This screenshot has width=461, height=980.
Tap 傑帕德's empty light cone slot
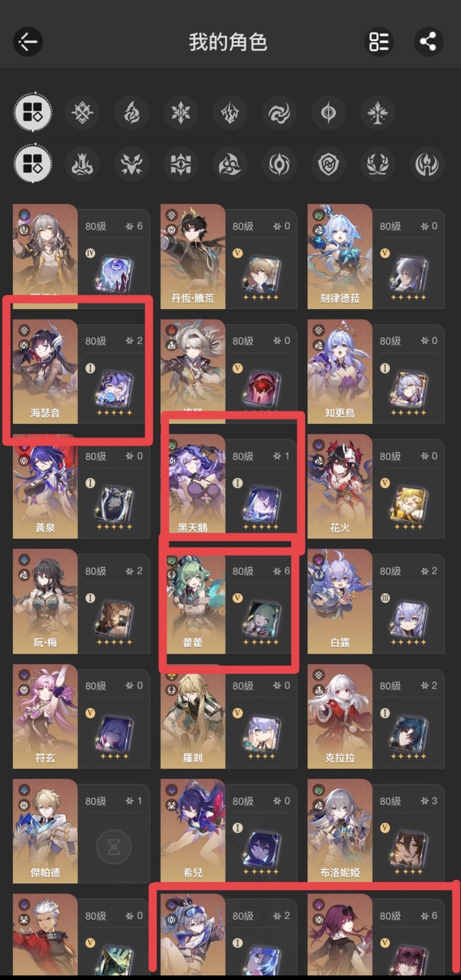pos(114,848)
